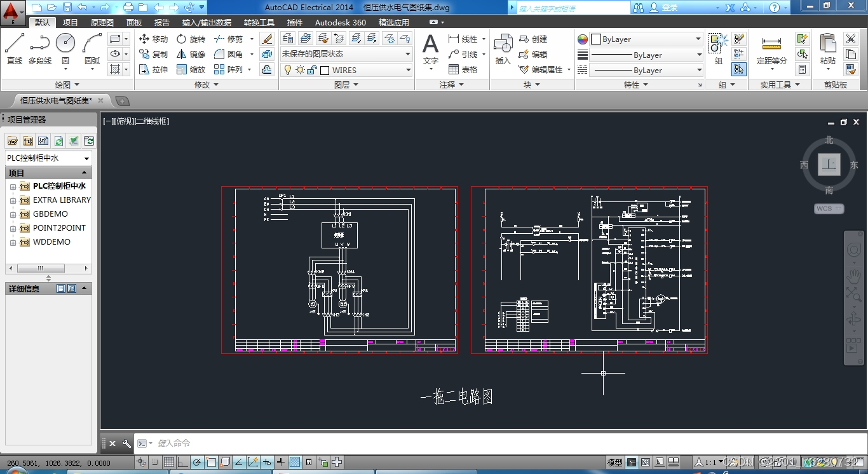Open the 未保存的图层状态 layer state dropdown
This screenshot has width=868, height=474.
pyautogui.click(x=346, y=54)
